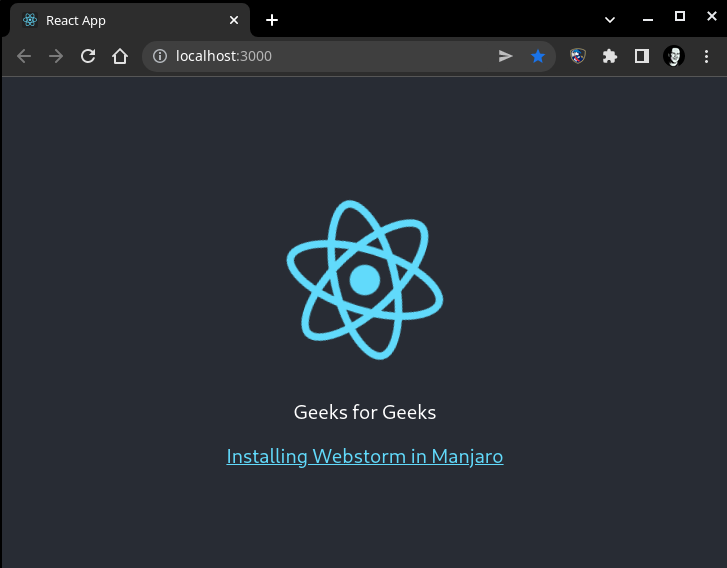Open the Installing Webstorm in Manjaro link
Image resolution: width=727 pixels, height=568 pixels.
pyautogui.click(x=365, y=457)
